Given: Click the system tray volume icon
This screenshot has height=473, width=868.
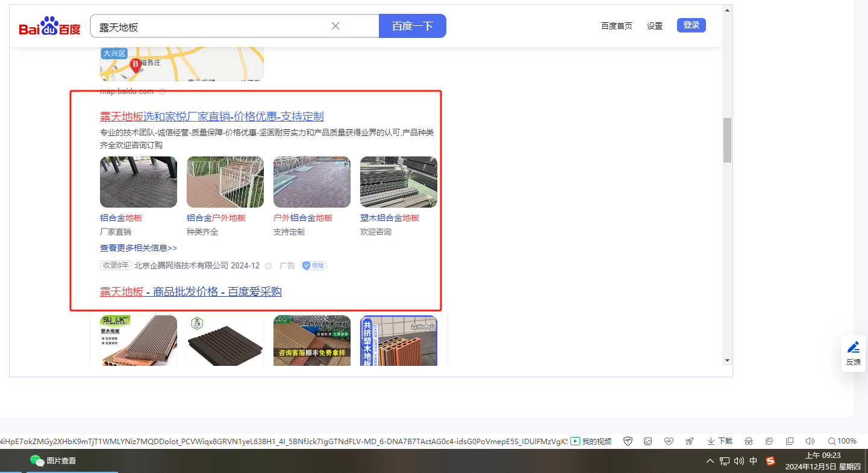Looking at the screenshot, I should [739, 462].
